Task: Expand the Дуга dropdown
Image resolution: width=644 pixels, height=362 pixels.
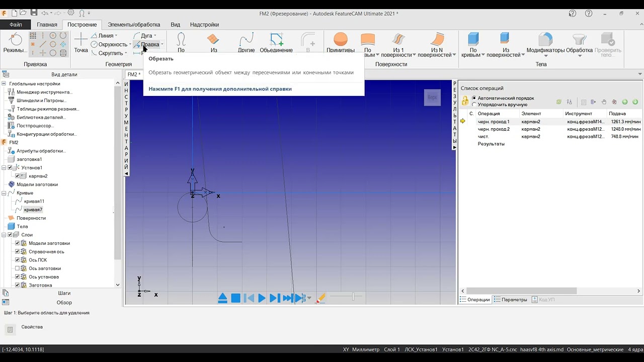Action: click(x=155, y=36)
